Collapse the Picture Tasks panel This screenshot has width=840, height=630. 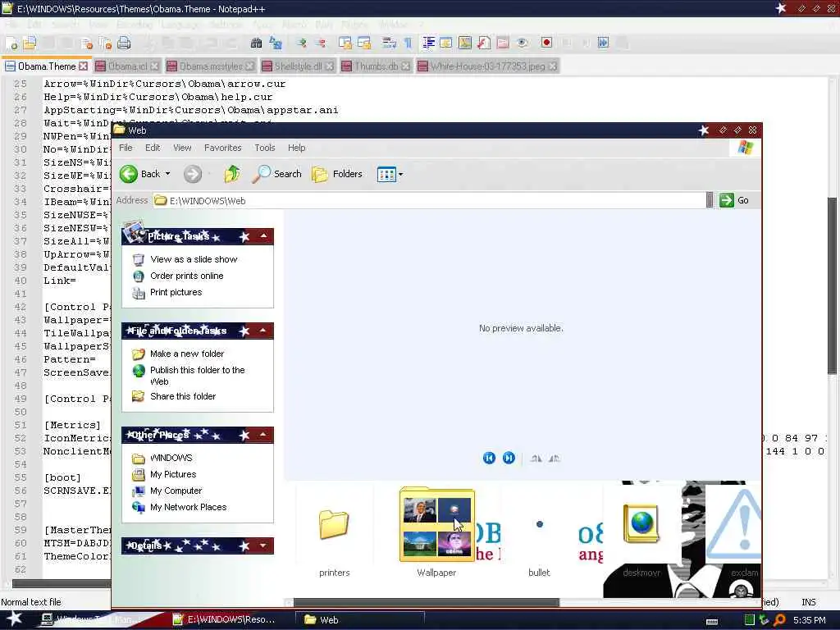263,236
